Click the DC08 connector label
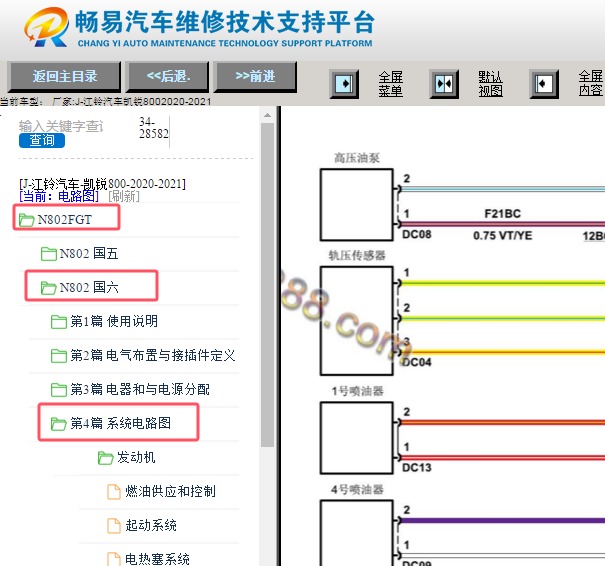Screen dimensions: 605x566 (417, 235)
